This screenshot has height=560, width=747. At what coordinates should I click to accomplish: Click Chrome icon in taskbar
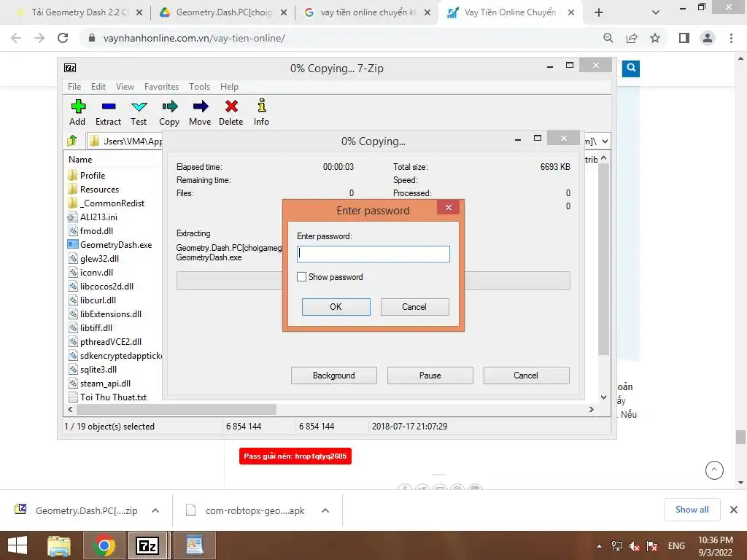point(104,545)
